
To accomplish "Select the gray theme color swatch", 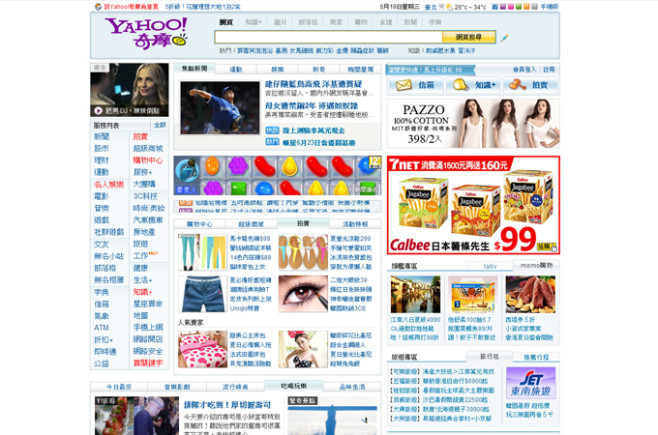I will (535, 7).
